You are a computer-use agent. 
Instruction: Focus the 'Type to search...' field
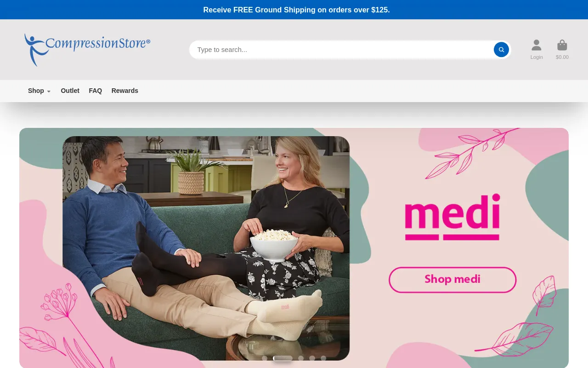tap(340, 50)
